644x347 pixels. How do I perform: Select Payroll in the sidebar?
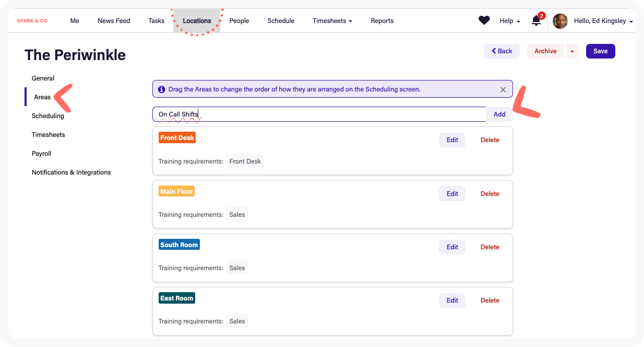[x=41, y=153]
